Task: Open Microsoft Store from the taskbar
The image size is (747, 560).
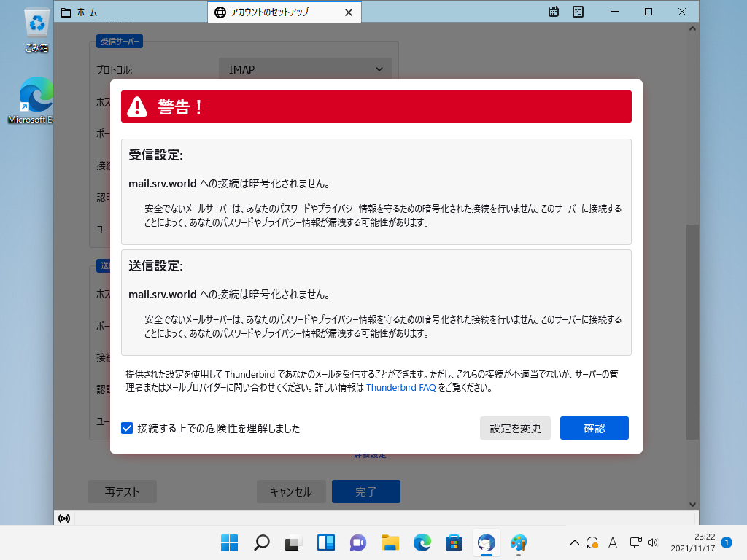Action: pos(454,542)
